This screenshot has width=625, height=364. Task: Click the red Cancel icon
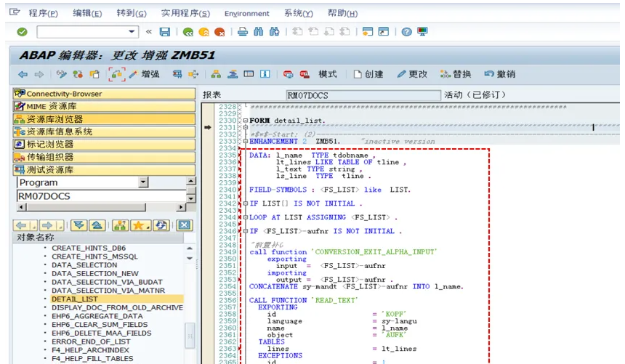(219, 32)
